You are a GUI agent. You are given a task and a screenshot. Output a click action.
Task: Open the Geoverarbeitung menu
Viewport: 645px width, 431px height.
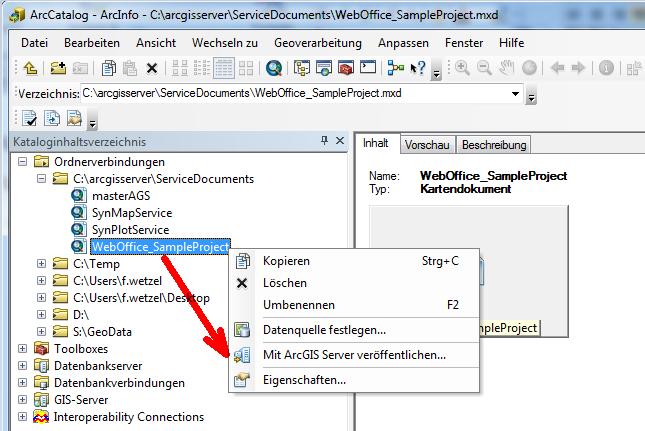(318, 43)
